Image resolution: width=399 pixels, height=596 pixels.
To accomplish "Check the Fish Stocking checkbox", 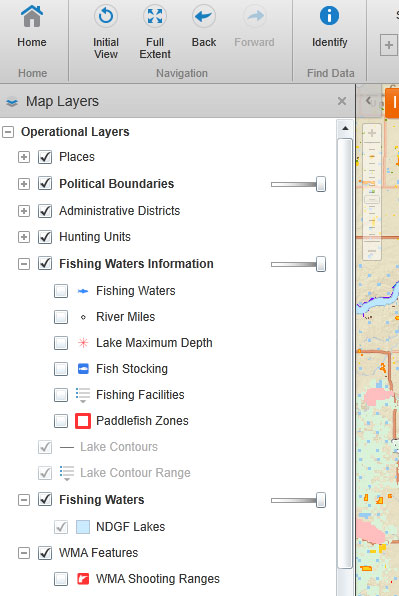I will pos(61,369).
